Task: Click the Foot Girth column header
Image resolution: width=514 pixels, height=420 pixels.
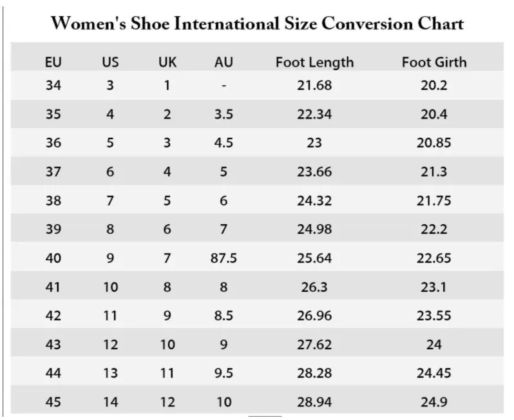Action: click(x=434, y=62)
